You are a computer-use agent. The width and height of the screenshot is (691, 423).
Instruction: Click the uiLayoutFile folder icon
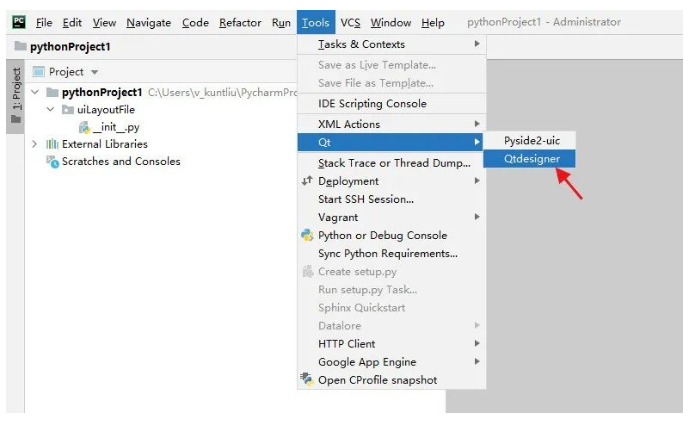67,110
